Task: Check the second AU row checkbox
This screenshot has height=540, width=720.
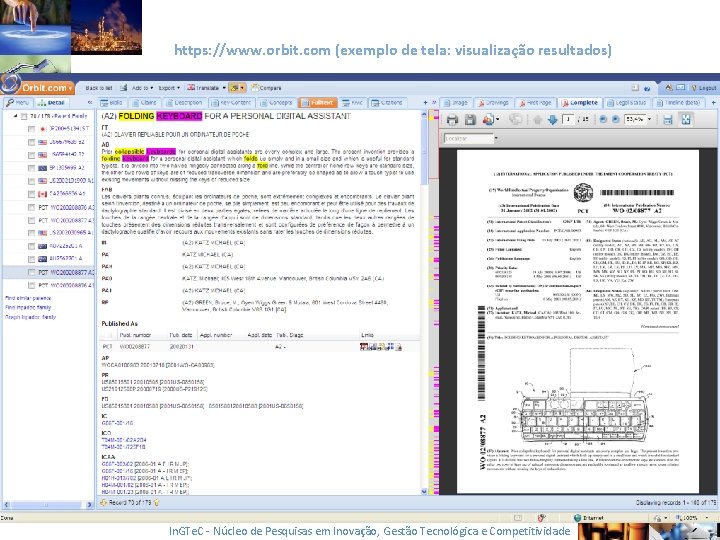Action: tap(31, 259)
